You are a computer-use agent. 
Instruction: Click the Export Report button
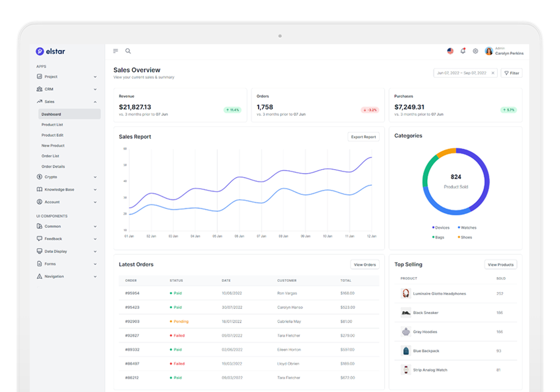tap(363, 137)
